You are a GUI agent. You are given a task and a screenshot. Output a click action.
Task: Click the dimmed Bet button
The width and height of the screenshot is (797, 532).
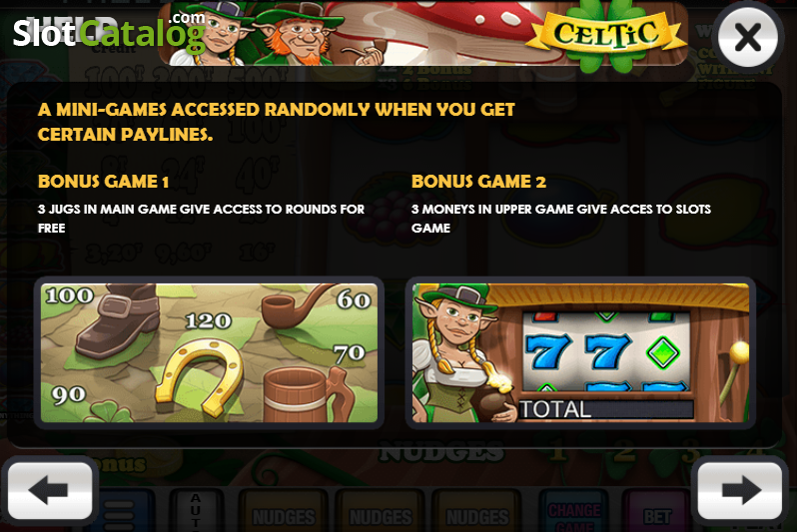tap(657, 512)
